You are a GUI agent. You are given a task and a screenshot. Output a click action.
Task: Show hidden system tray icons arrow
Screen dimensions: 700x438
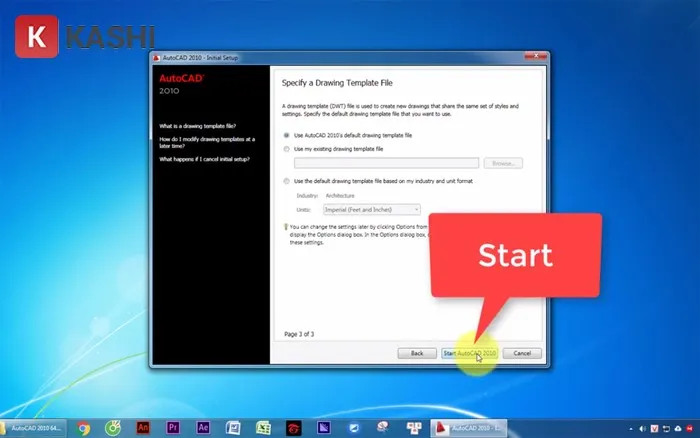click(x=631, y=429)
